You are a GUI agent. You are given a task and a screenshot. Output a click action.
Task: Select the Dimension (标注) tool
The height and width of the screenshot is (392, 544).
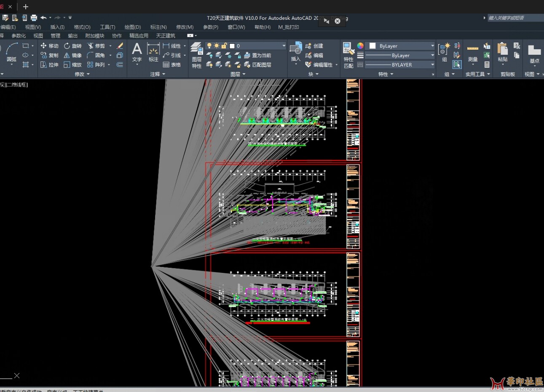point(153,53)
